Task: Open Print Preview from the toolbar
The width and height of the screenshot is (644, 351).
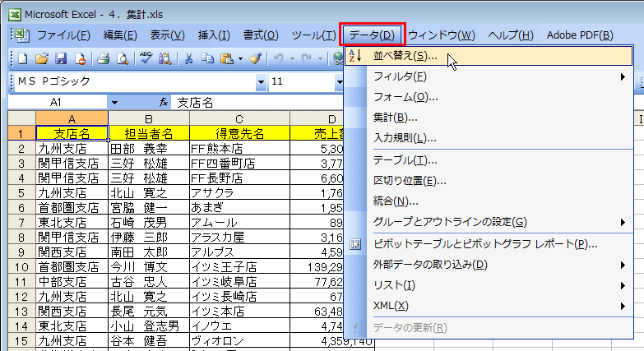Action: (x=122, y=58)
